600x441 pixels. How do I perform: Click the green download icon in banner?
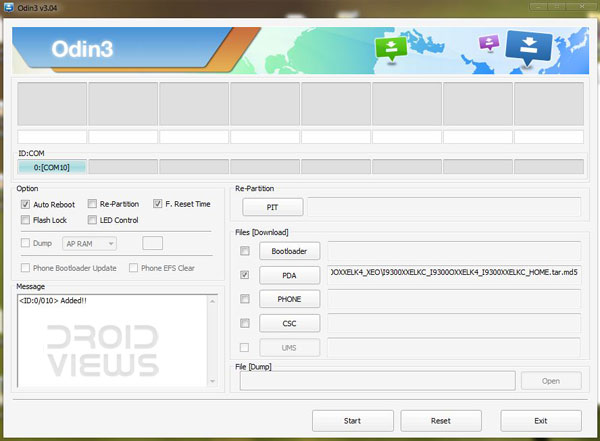pos(391,49)
